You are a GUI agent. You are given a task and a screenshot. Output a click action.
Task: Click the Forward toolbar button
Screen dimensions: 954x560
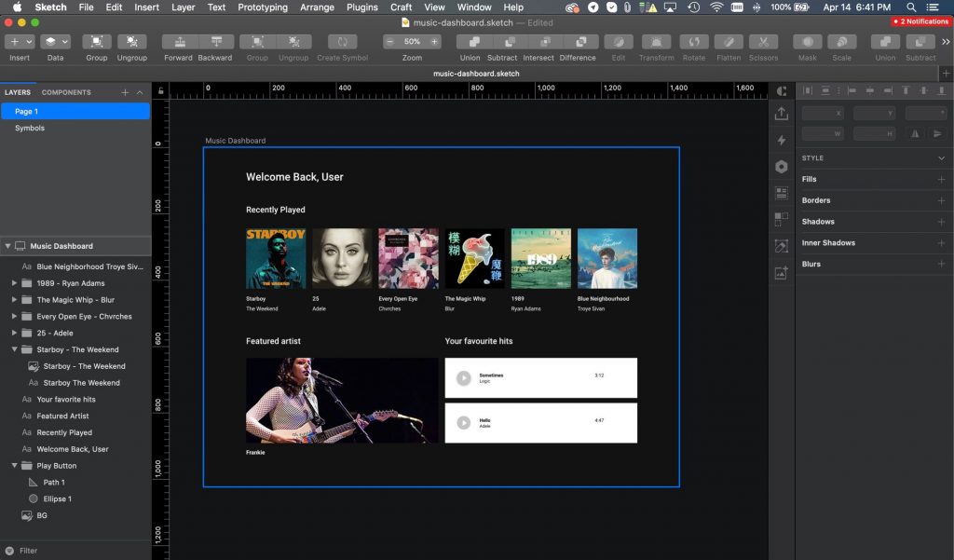(x=180, y=42)
